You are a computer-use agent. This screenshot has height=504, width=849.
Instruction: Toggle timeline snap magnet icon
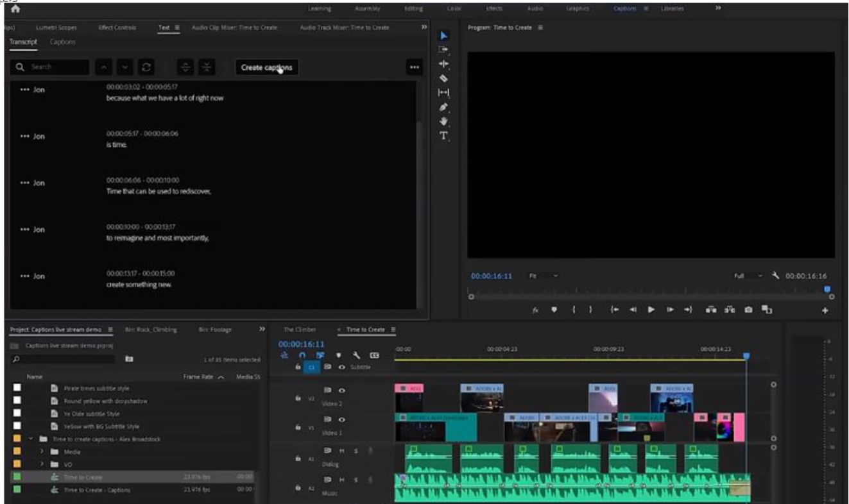[302, 355]
